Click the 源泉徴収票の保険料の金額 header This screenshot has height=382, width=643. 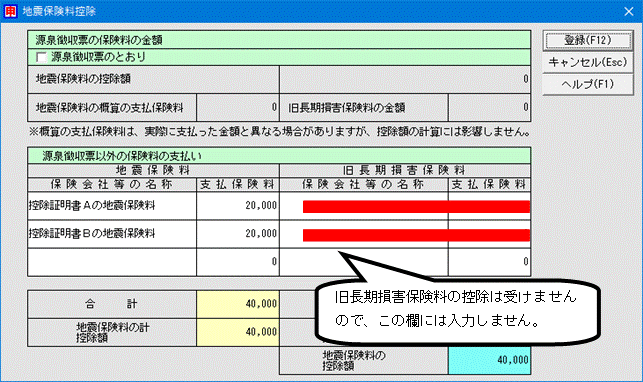[279, 40]
